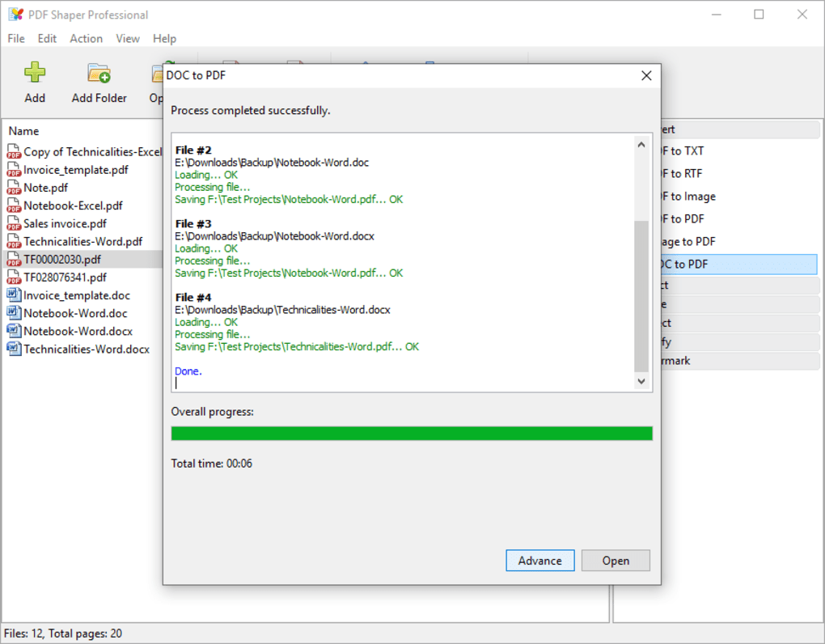
Task: Click the log scrollbar down arrow
Action: click(641, 380)
